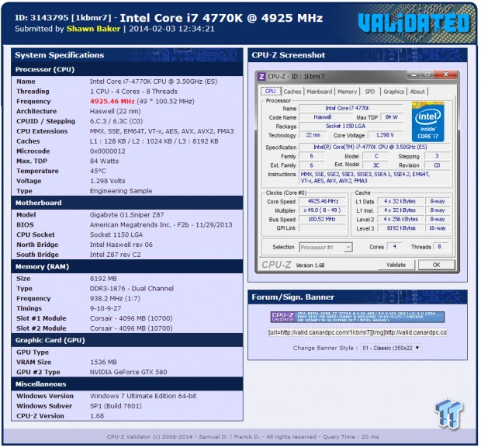The width and height of the screenshot is (481, 448).
Task: Open the Change Banner Style dropdown
Action: 390,348
